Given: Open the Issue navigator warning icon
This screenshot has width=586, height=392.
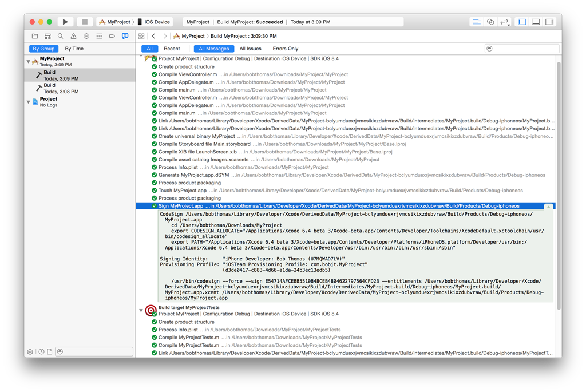Looking at the screenshot, I should (x=73, y=36).
